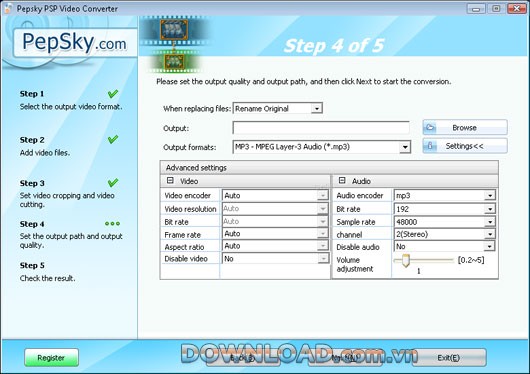The image size is (530, 374).
Task: Click the 'Step 4 of 5' title
Action: (x=334, y=46)
